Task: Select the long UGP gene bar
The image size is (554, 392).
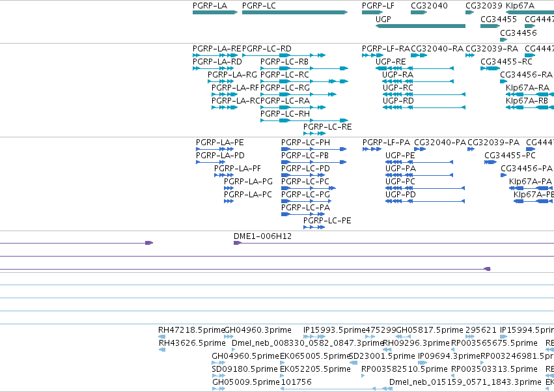Action: coord(420,26)
